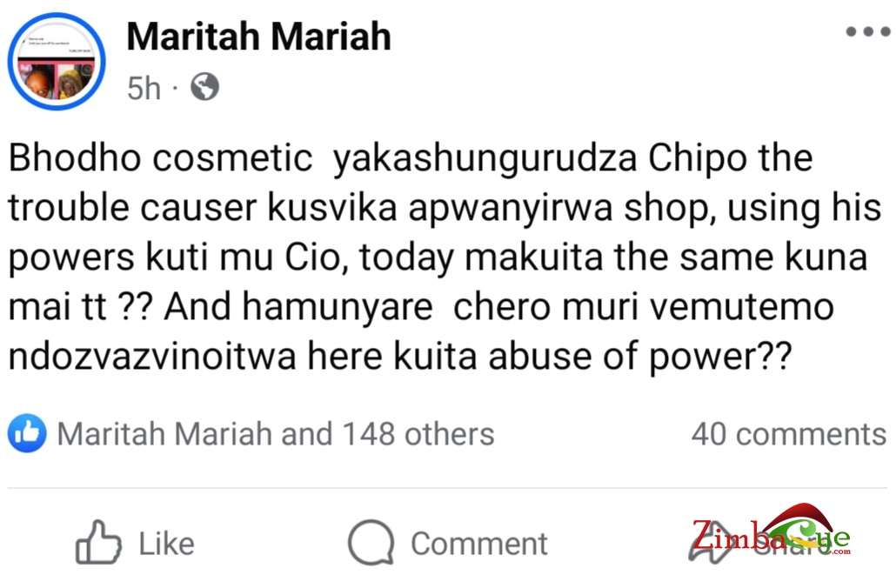896x588 pixels.
Task: Open the 40 comments link
Action: tap(789, 434)
